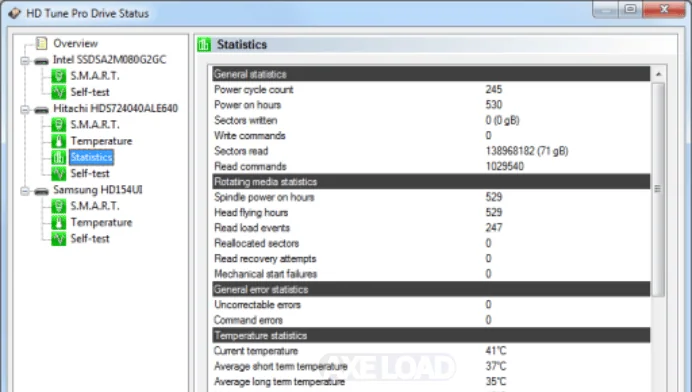Image resolution: width=692 pixels, height=392 pixels.
Task: Click the Intel SSD Self-test icon
Action: point(58,92)
